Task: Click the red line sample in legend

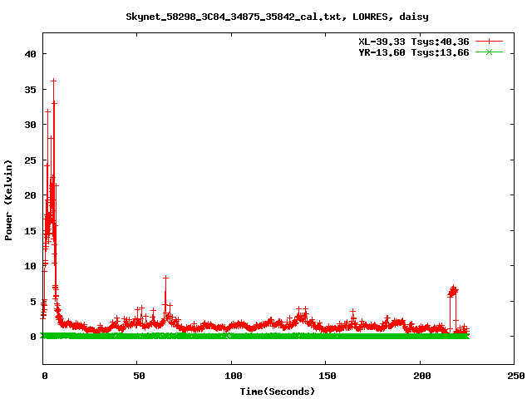Action: (x=489, y=42)
